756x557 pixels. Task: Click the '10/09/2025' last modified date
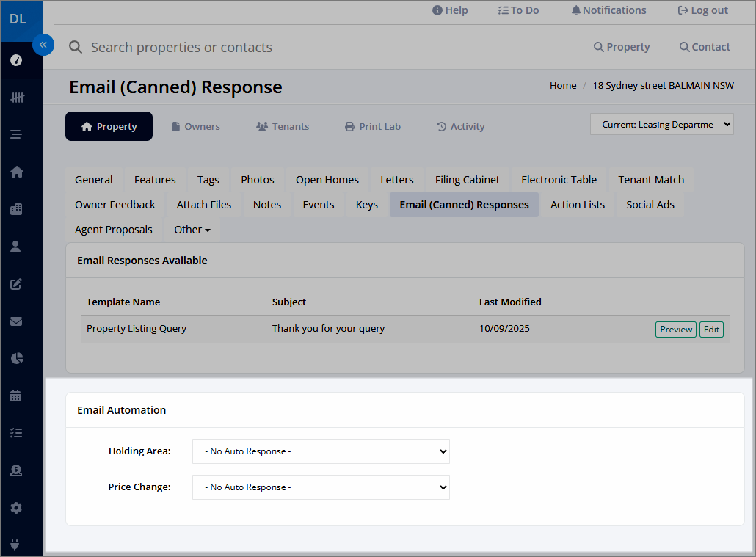(x=504, y=329)
